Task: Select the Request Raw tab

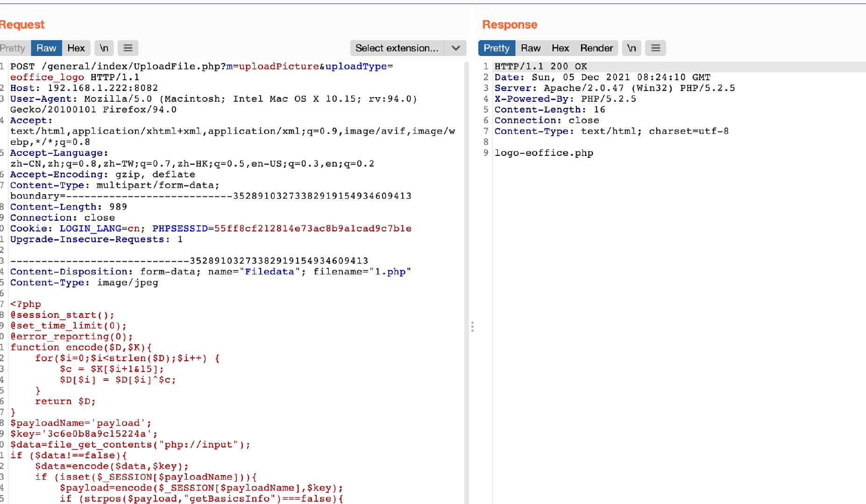Action: click(46, 48)
